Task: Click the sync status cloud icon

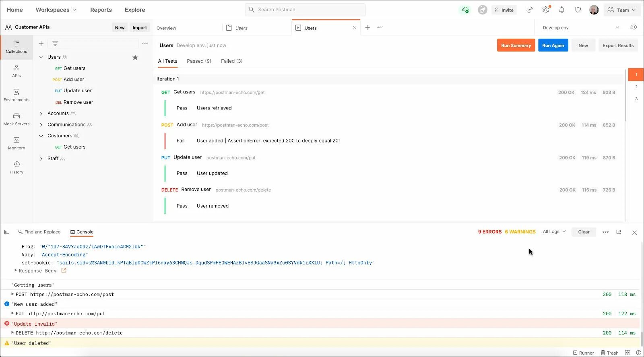Action: coord(465,10)
